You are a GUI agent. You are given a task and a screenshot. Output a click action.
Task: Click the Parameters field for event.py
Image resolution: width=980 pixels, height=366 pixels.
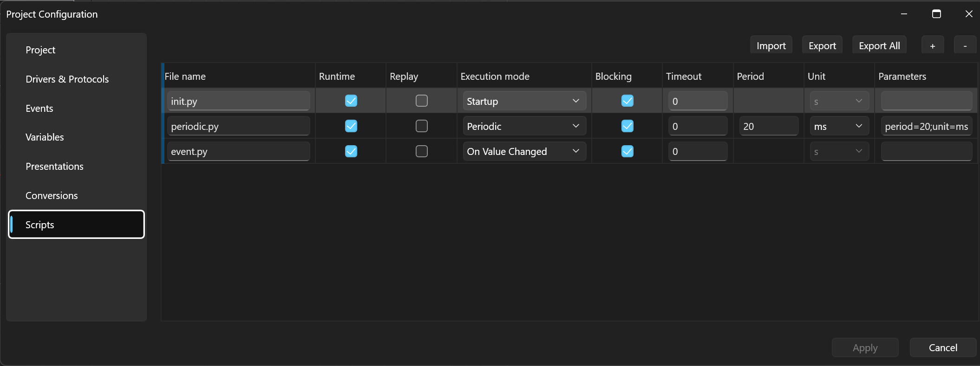click(927, 151)
